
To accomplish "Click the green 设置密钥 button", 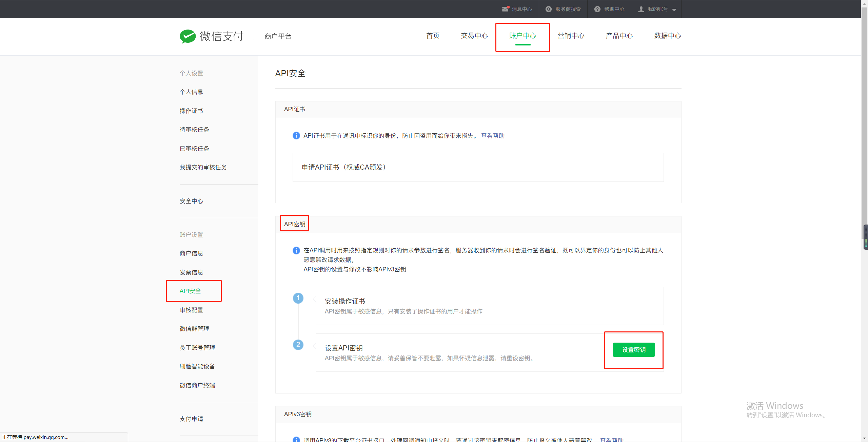I will point(634,350).
